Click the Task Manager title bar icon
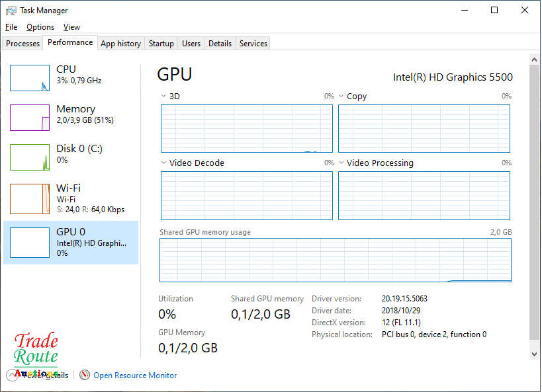 coord(11,11)
